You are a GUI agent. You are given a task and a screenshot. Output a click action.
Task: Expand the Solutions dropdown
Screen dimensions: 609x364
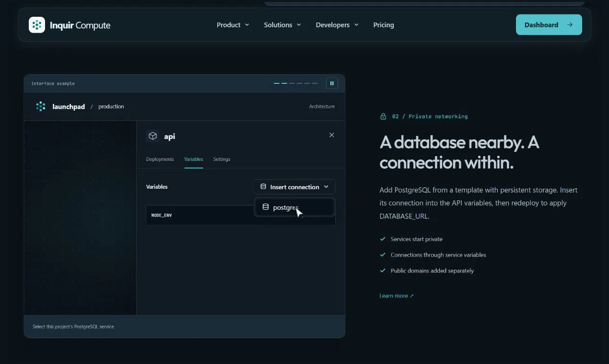(282, 25)
